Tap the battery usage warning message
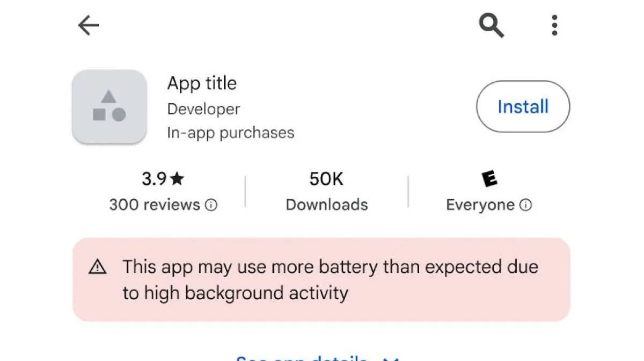644x361 pixels. [x=330, y=280]
